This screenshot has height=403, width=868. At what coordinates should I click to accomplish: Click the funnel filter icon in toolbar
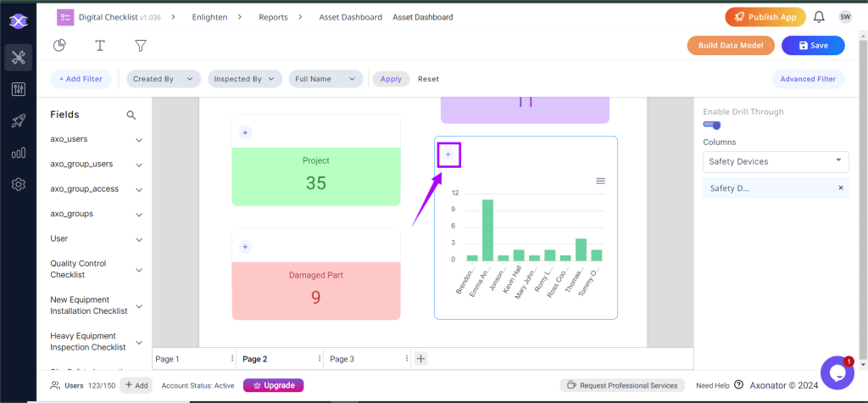[141, 46]
